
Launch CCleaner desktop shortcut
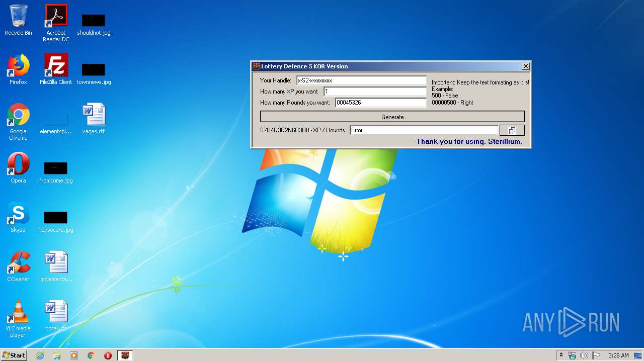tap(18, 266)
